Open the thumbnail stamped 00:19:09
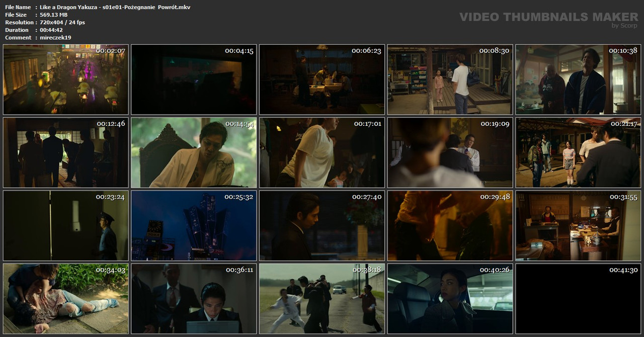Screen dimensions: 644x337 click(450, 153)
